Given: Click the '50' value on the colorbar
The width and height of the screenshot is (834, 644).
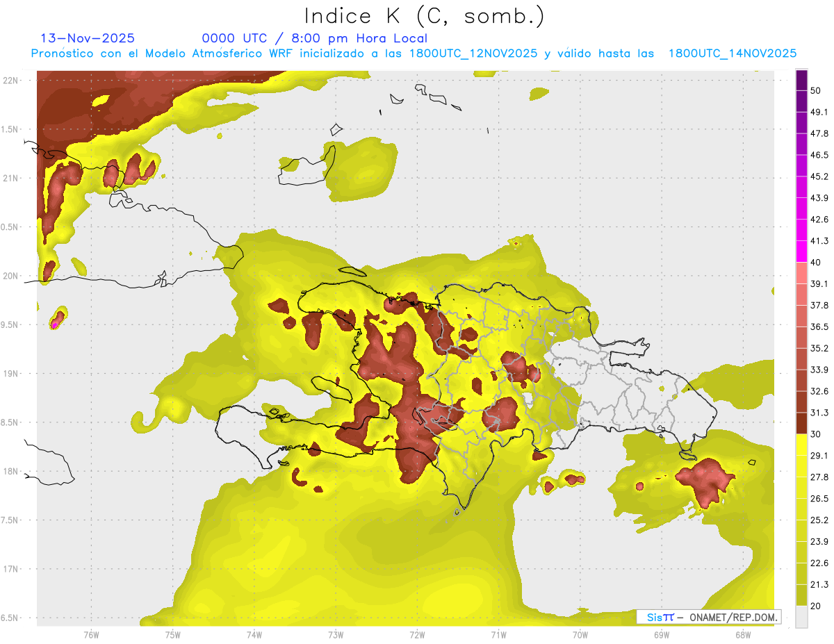Looking at the screenshot, I should coord(816,90).
